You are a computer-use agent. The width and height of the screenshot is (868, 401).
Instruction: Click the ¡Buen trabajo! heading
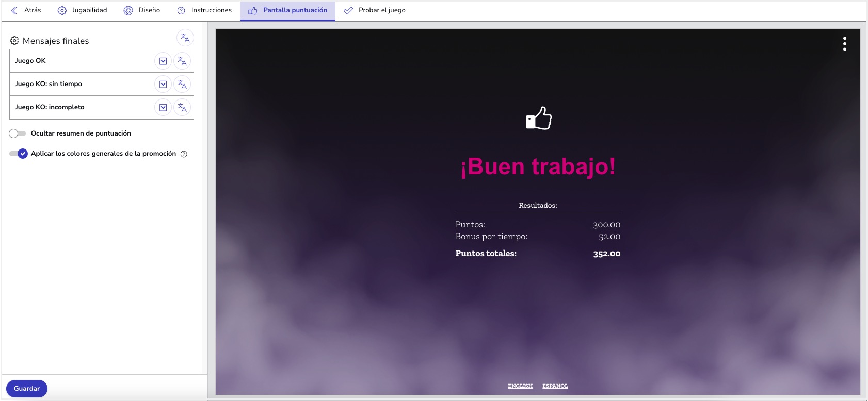point(538,166)
